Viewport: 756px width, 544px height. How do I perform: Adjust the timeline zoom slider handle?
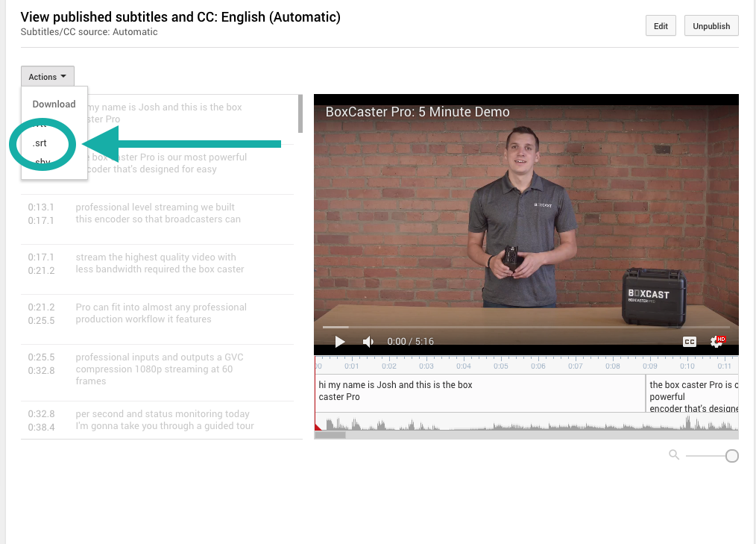[x=731, y=456]
